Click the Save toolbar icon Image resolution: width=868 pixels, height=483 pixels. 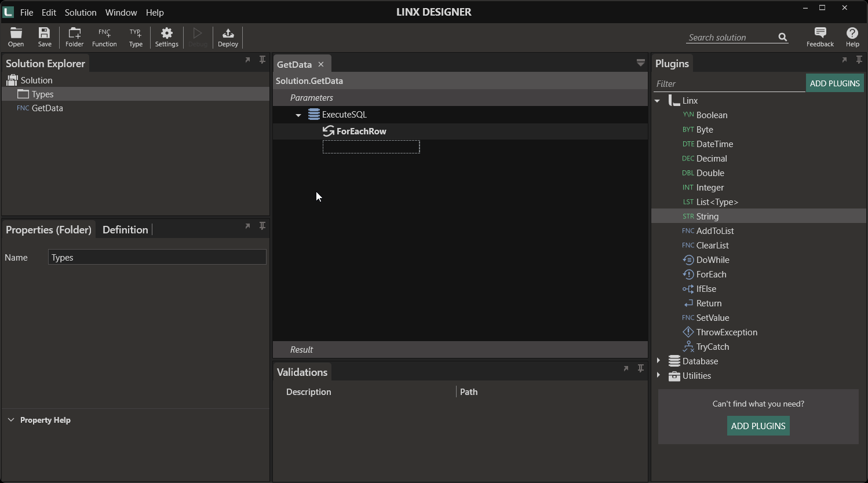[45, 37]
